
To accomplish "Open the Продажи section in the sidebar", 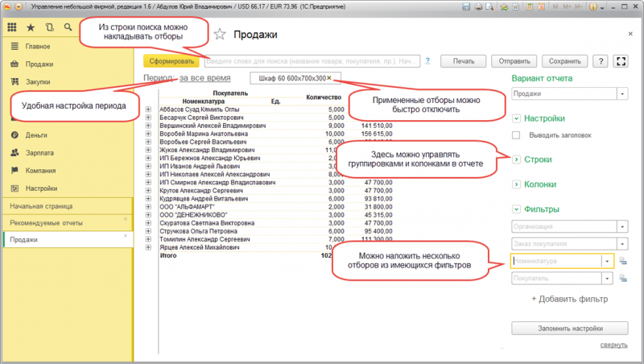I will 39,64.
